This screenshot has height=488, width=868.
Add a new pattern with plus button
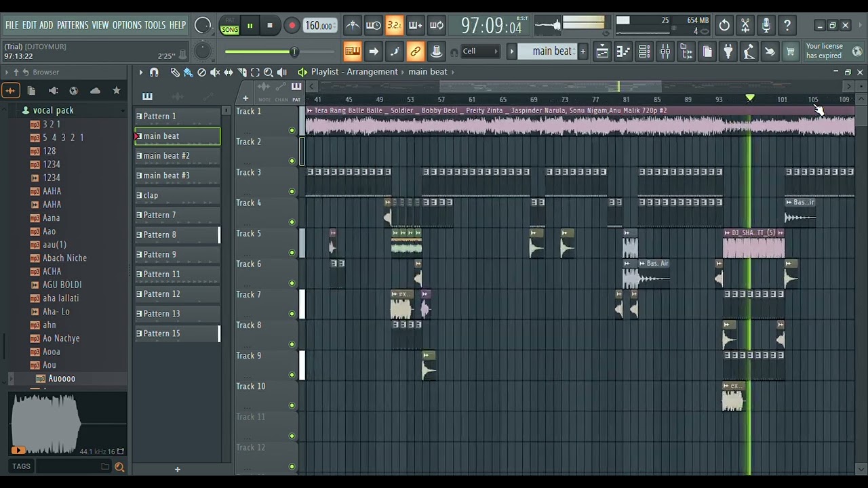583,52
